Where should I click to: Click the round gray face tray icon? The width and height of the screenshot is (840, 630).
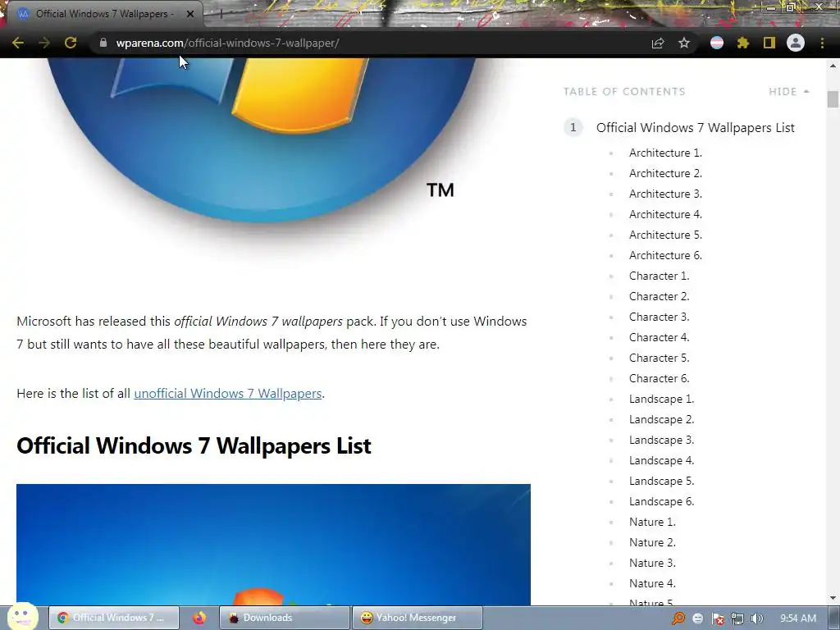(x=698, y=619)
